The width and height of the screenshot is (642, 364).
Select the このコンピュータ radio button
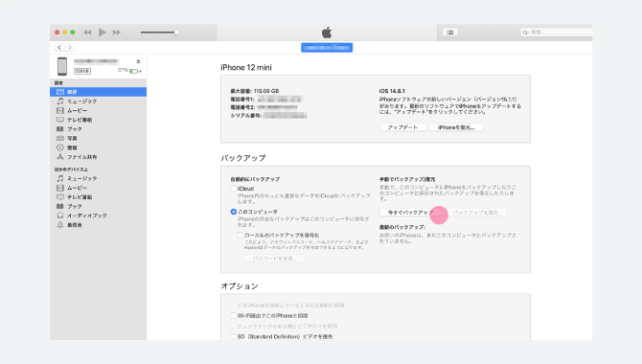(x=234, y=212)
